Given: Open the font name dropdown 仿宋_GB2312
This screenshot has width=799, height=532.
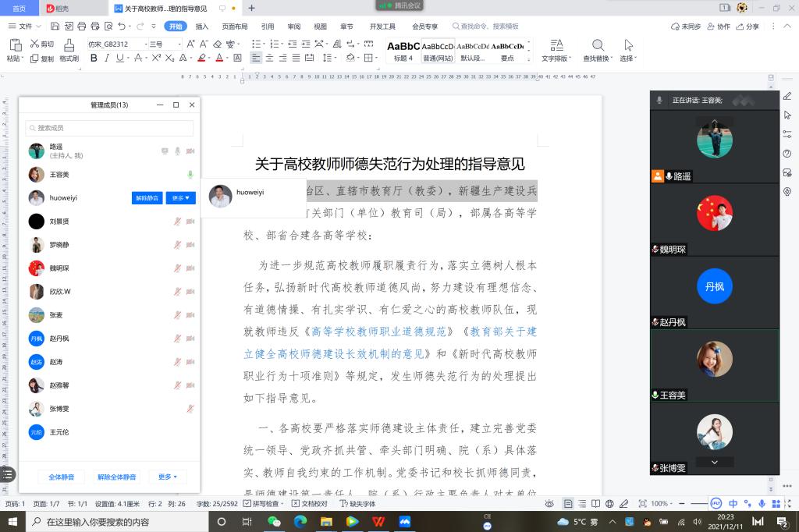Looking at the screenshot, I should (x=117, y=44).
